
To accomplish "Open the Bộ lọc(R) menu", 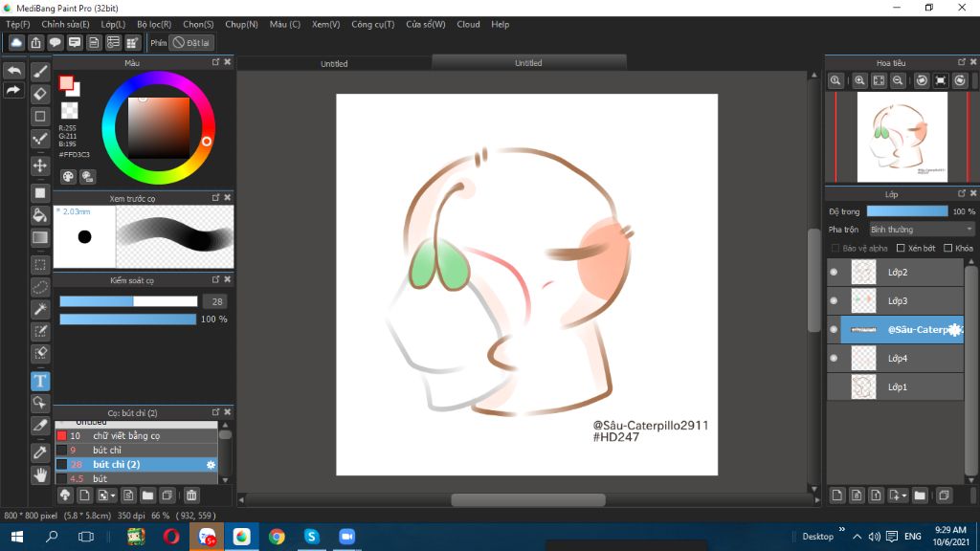I will coord(154,24).
